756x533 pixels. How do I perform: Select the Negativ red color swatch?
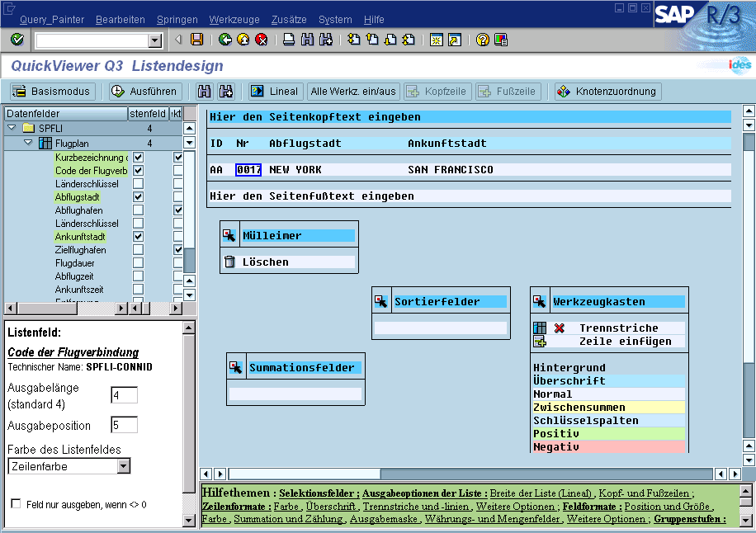tap(608, 446)
